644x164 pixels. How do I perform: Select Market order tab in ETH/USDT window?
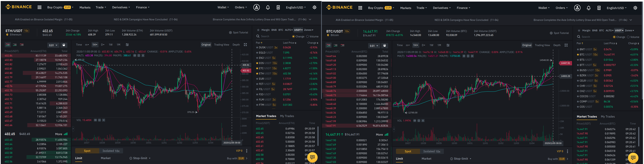105,158
